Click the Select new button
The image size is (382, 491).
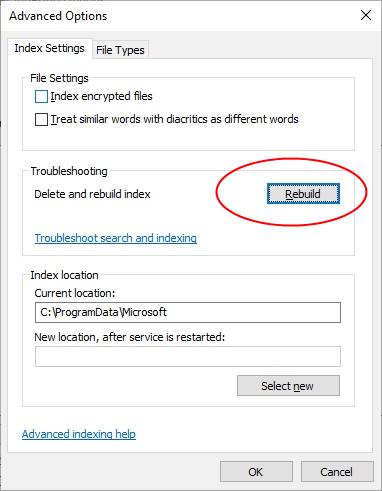(288, 386)
